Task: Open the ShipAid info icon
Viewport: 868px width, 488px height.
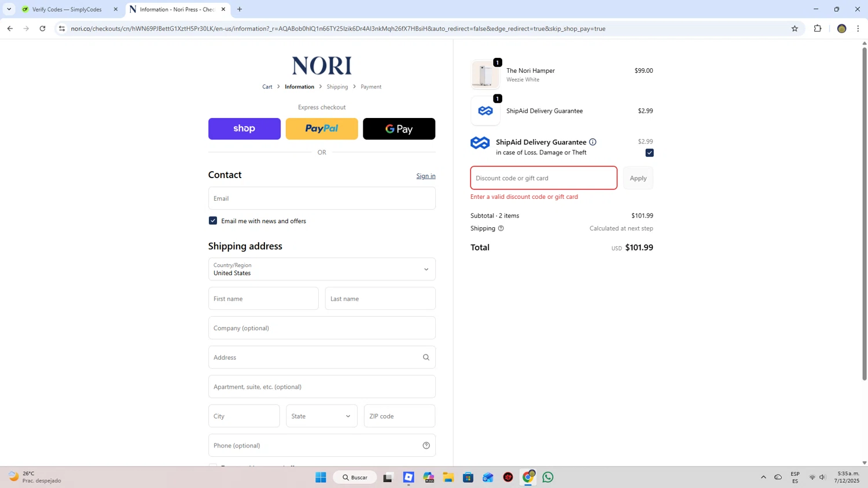Action: pyautogui.click(x=593, y=142)
